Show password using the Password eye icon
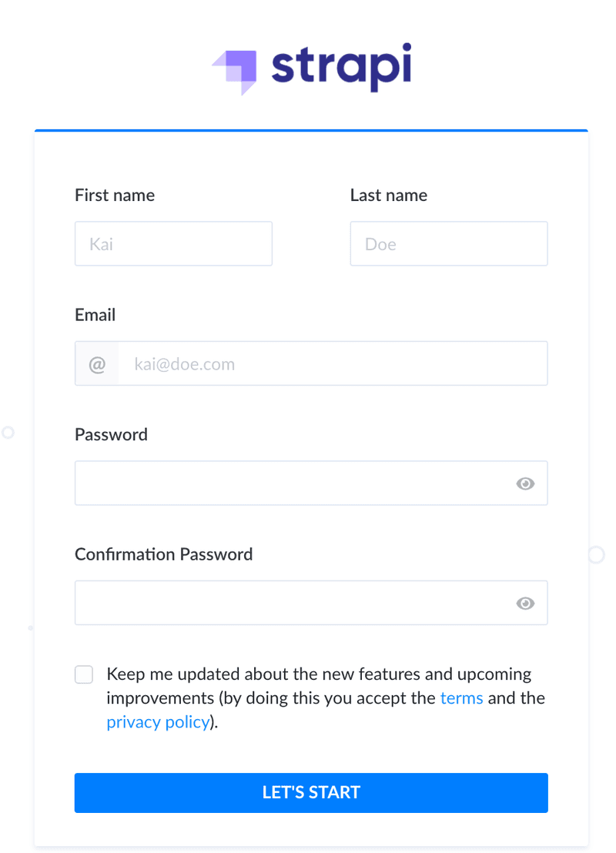The image size is (616, 853). click(x=525, y=483)
